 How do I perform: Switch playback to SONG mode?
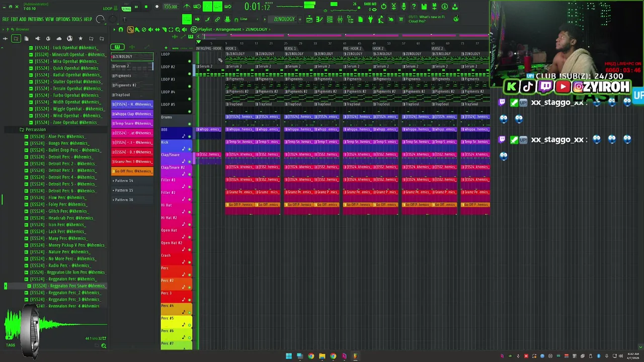(126, 9)
